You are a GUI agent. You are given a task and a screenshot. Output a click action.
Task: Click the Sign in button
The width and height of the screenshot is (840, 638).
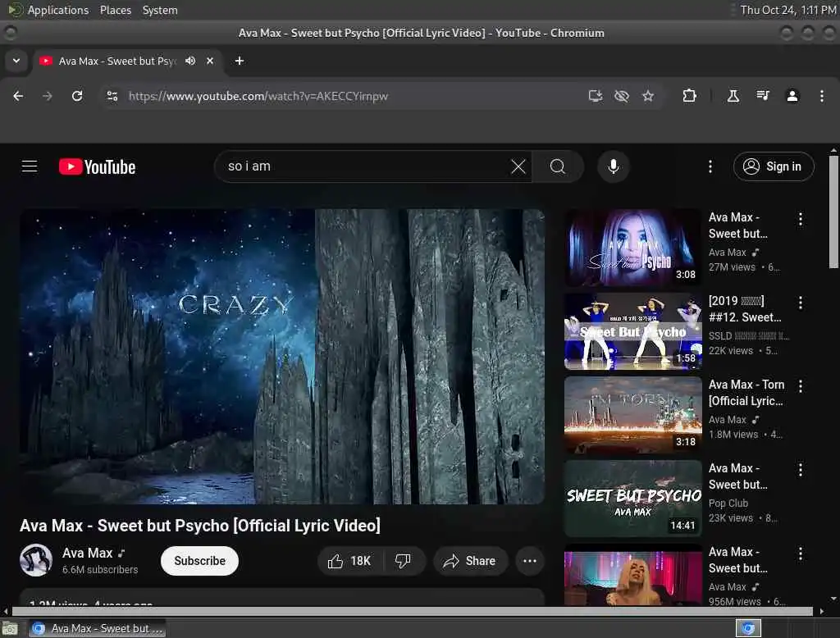(x=774, y=166)
